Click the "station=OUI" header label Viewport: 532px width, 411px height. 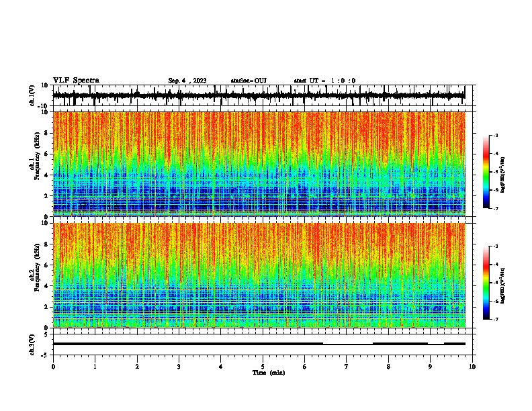click(x=249, y=81)
